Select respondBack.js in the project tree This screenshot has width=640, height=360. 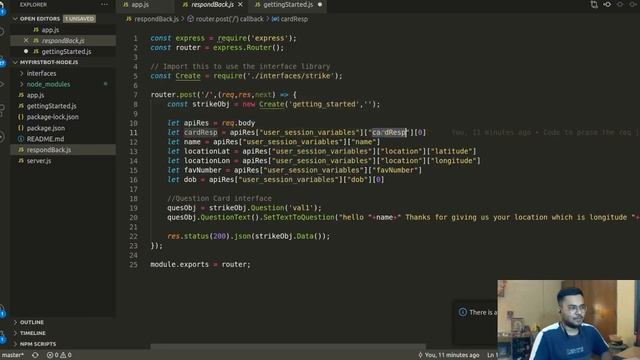[49, 150]
